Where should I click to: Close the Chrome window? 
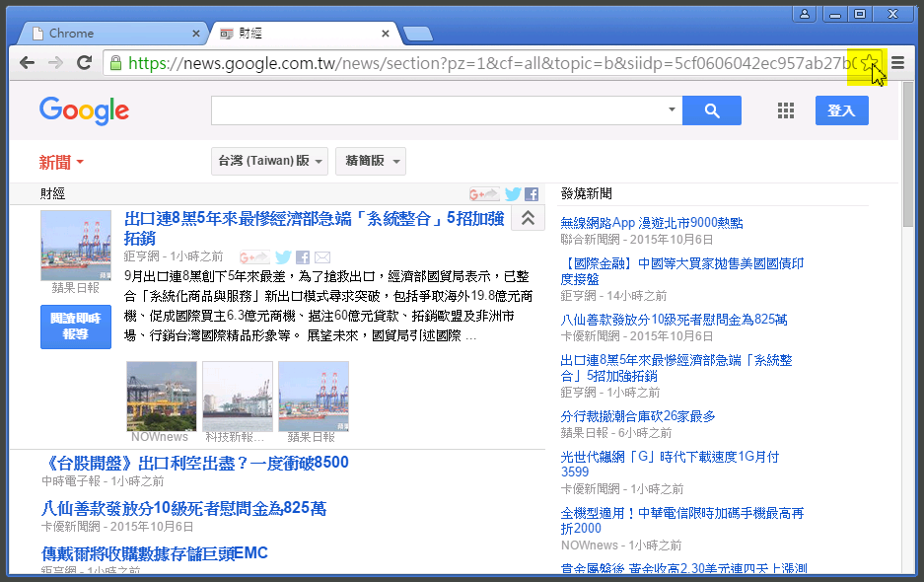pyautogui.click(x=893, y=14)
